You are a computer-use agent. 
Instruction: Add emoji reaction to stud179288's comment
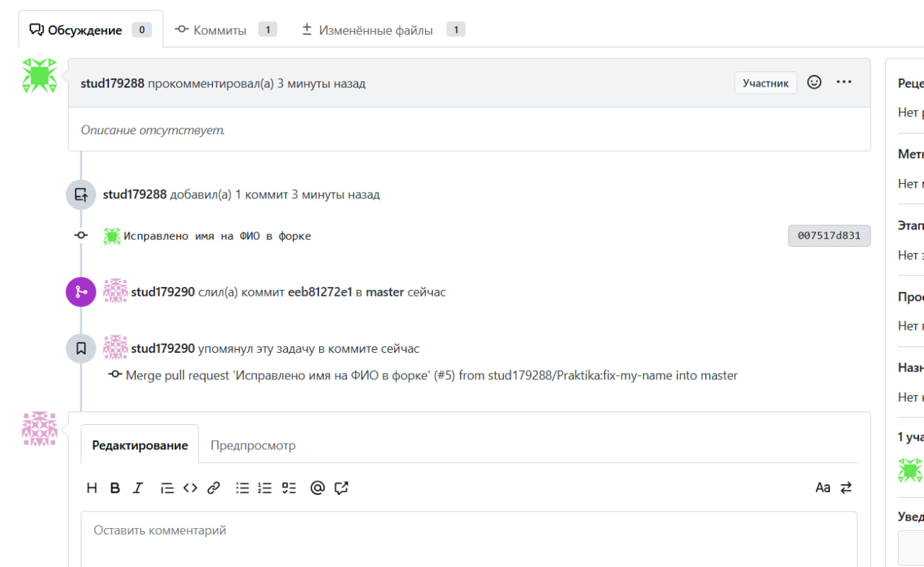[814, 82]
